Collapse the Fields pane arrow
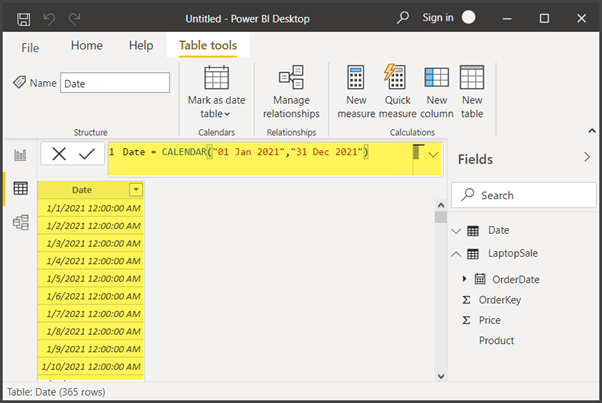 [587, 157]
